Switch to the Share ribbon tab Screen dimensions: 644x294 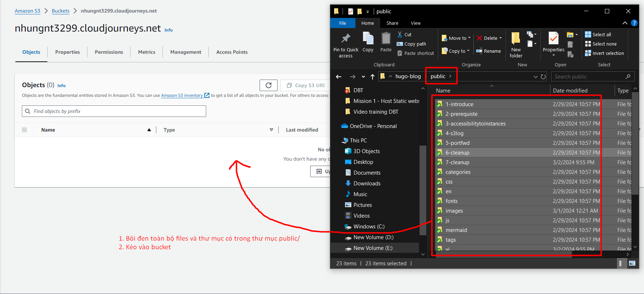pos(392,23)
